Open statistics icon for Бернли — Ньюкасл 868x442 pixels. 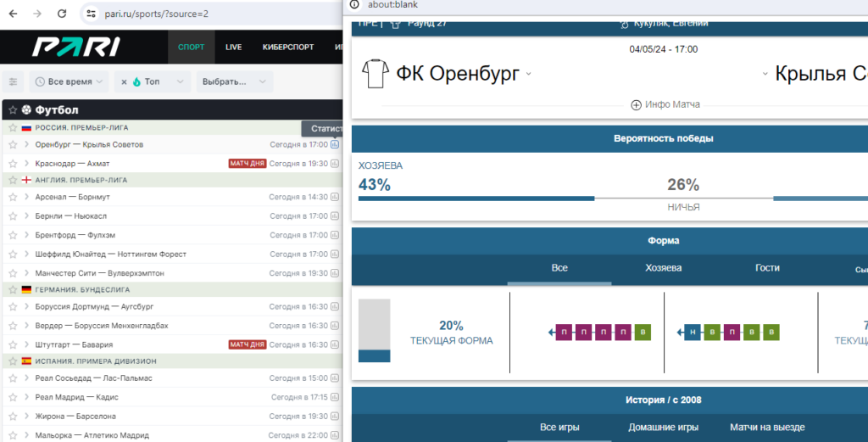click(334, 216)
